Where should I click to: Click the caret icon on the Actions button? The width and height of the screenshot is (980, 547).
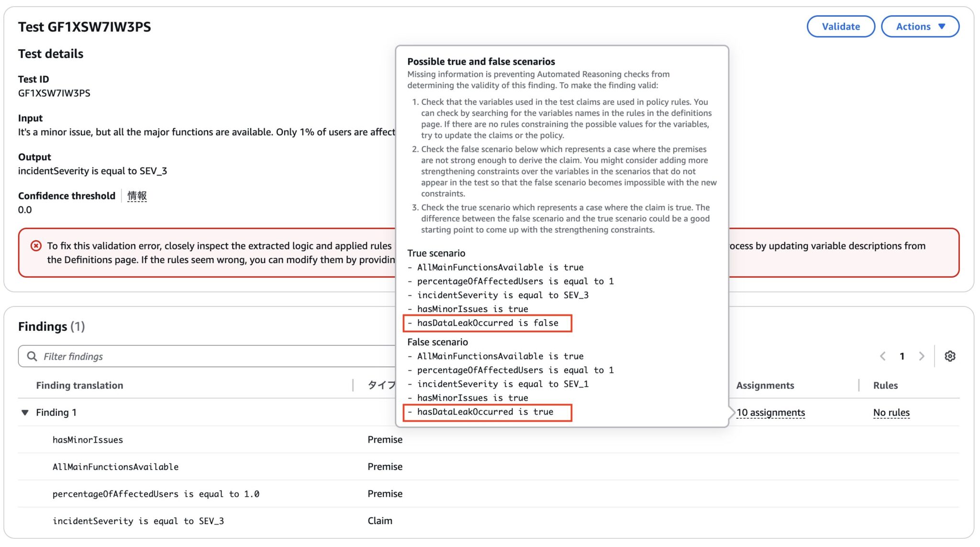941,26
